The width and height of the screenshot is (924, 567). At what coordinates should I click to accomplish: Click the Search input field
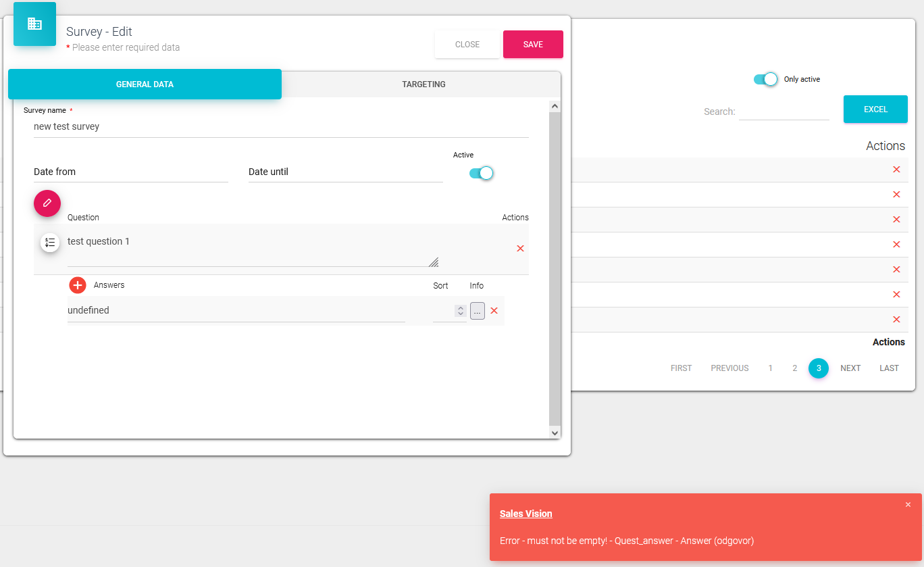point(784,112)
